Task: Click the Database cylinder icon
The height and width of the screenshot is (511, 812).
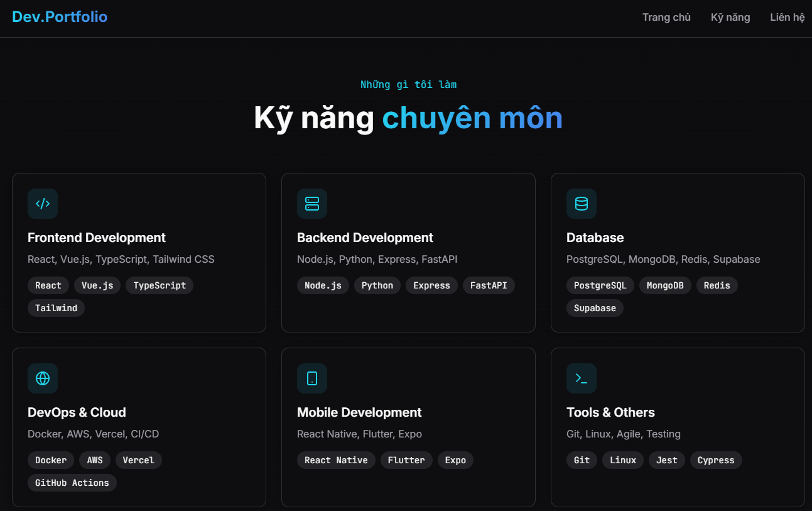Action: 581,203
